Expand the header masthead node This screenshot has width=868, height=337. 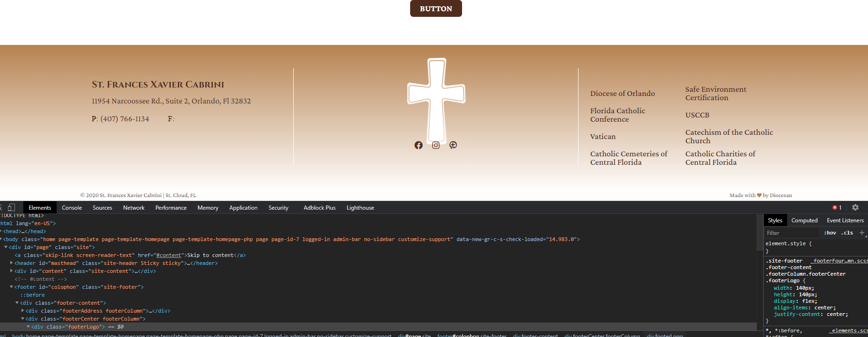[x=12, y=263]
